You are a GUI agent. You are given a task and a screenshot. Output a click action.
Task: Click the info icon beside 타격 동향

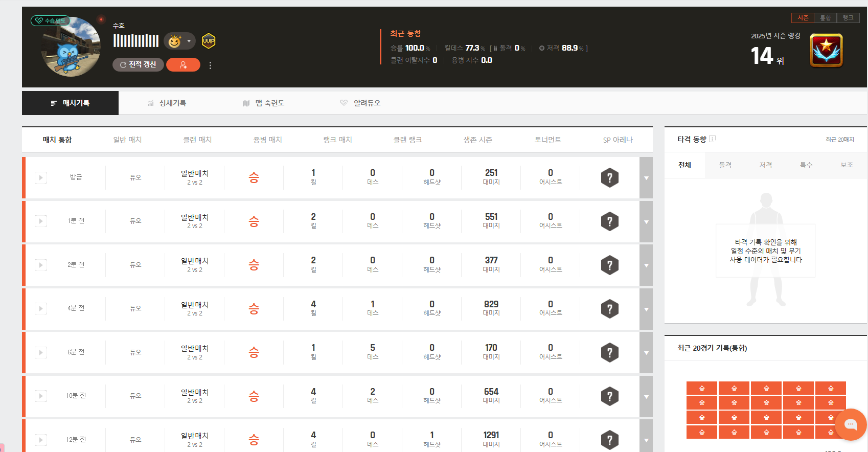click(x=713, y=139)
